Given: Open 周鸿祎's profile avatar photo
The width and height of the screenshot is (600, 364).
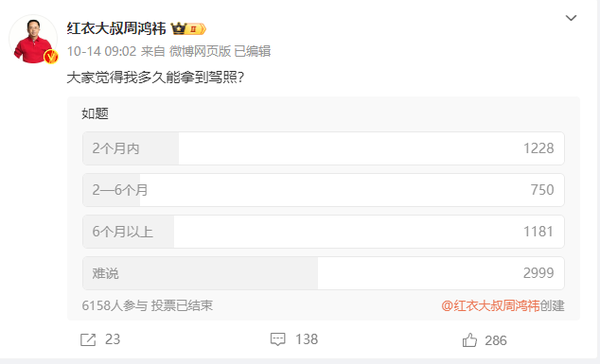Looking at the screenshot, I should [x=33, y=39].
